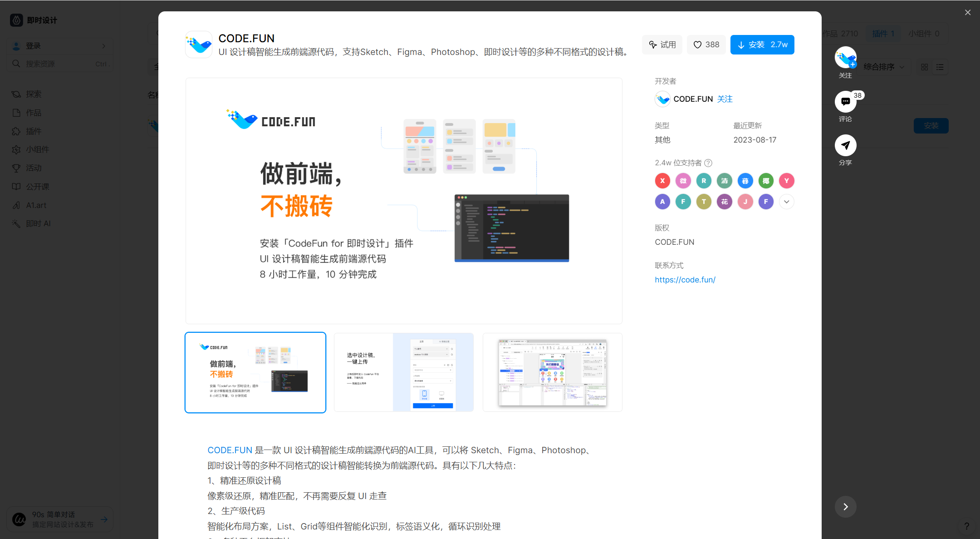The height and width of the screenshot is (539, 980).
Task: Click the pink 微 supporter avatar
Action: [x=683, y=181]
